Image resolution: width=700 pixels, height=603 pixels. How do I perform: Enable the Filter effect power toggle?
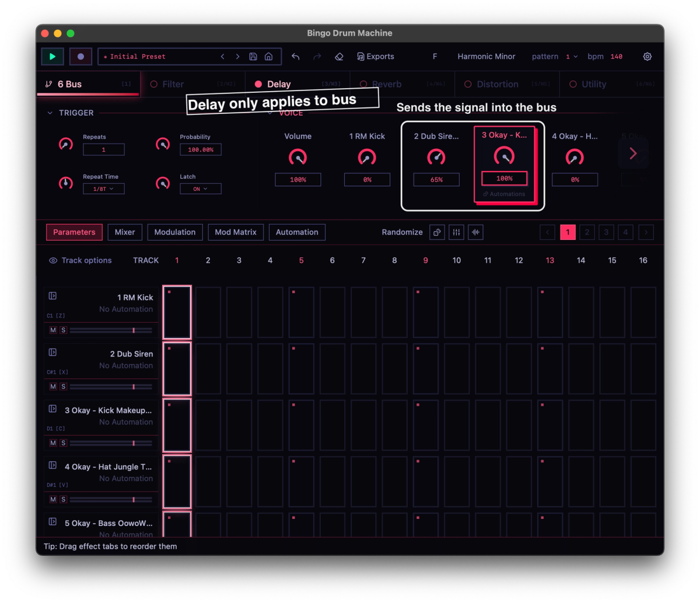coord(154,84)
